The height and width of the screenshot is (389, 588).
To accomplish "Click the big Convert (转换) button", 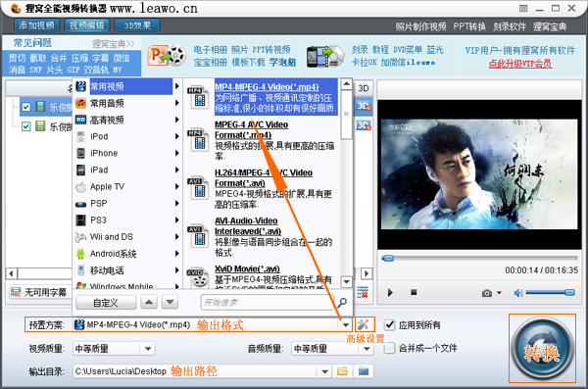I will coord(542,349).
